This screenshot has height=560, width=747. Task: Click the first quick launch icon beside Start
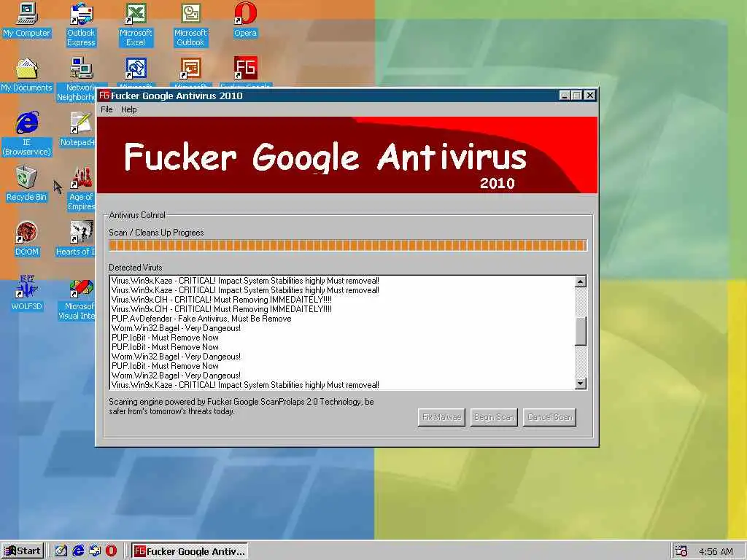tap(61, 551)
